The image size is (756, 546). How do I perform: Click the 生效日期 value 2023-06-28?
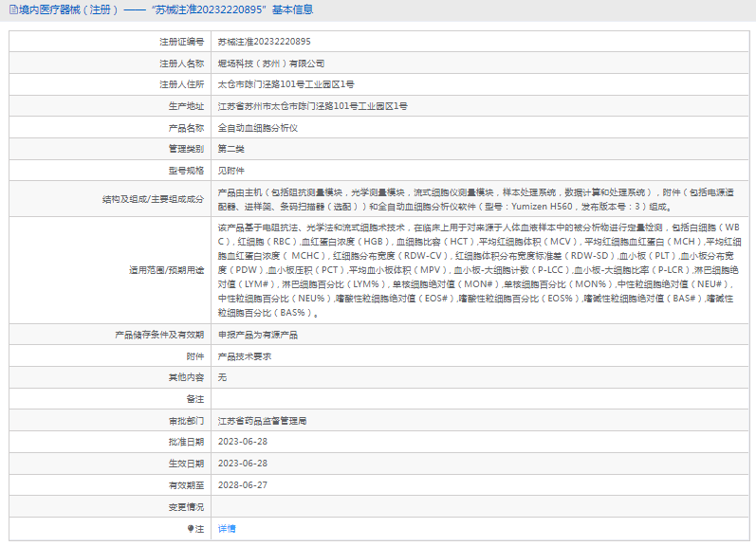tap(243, 464)
